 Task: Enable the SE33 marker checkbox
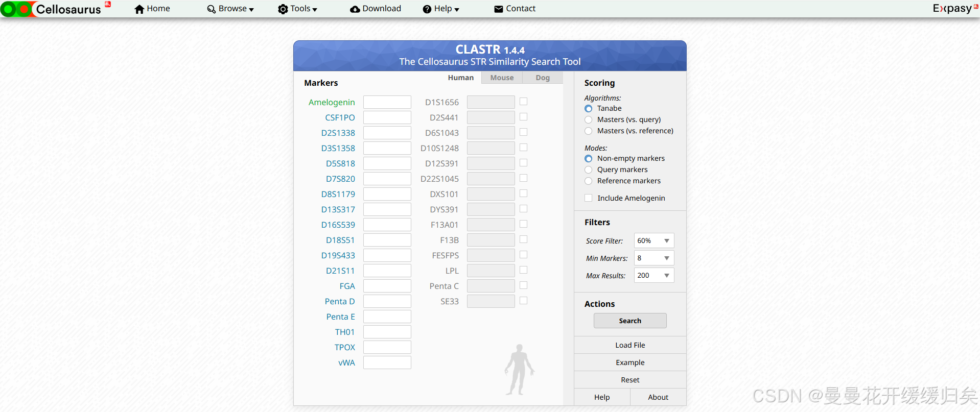click(523, 301)
